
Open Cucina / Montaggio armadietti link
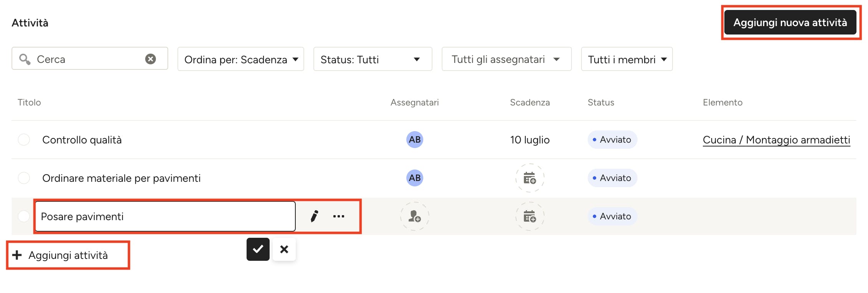(x=776, y=140)
